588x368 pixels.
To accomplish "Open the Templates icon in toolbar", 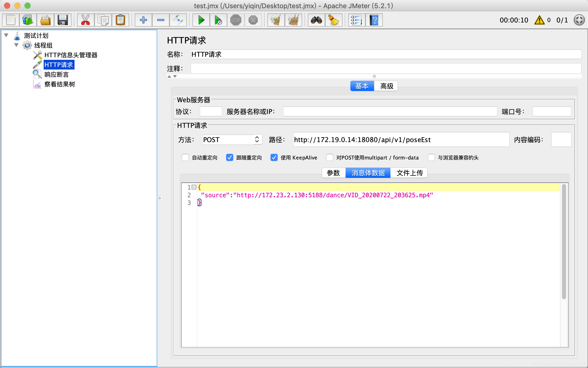I will pyautogui.click(x=28, y=20).
